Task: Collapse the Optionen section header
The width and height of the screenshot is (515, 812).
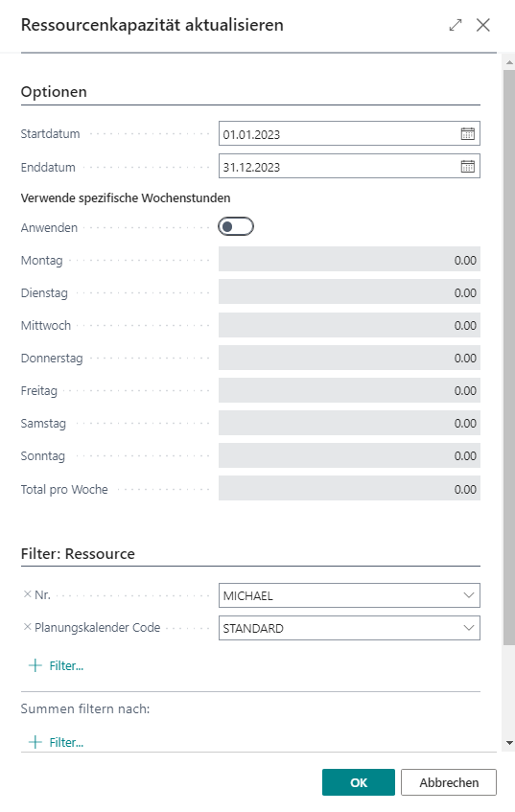Action: [x=54, y=92]
